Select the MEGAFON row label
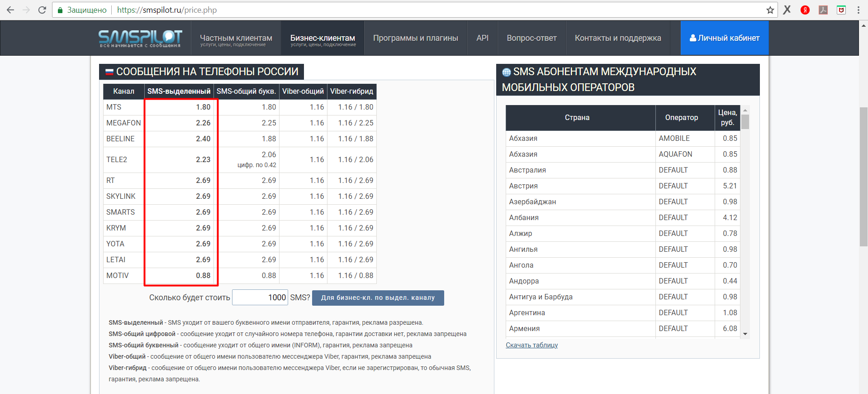This screenshot has width=868, height=394. pos(123,123)
